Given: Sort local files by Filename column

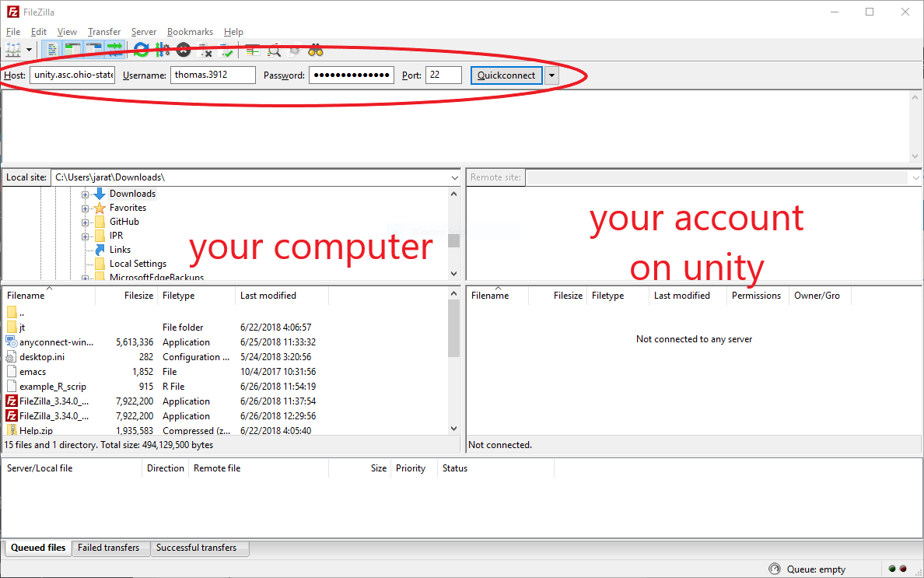Looking at the screenshot, I should [49, 296].
